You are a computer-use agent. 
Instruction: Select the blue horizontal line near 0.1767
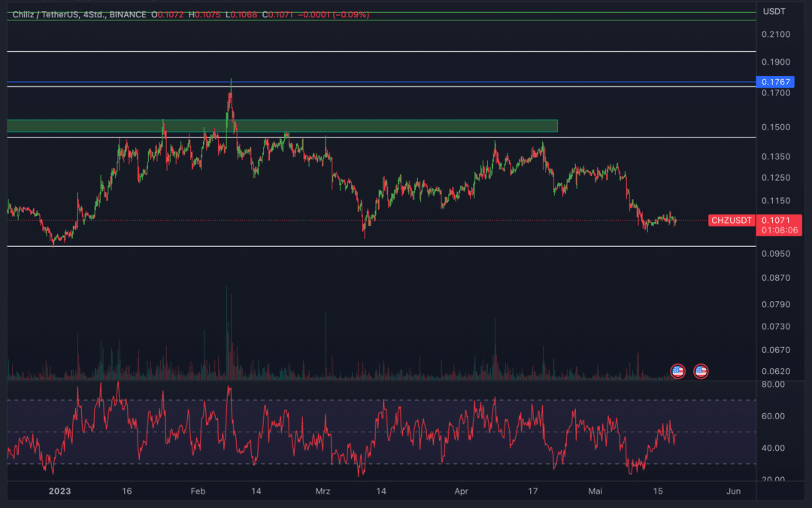(381, 82)
